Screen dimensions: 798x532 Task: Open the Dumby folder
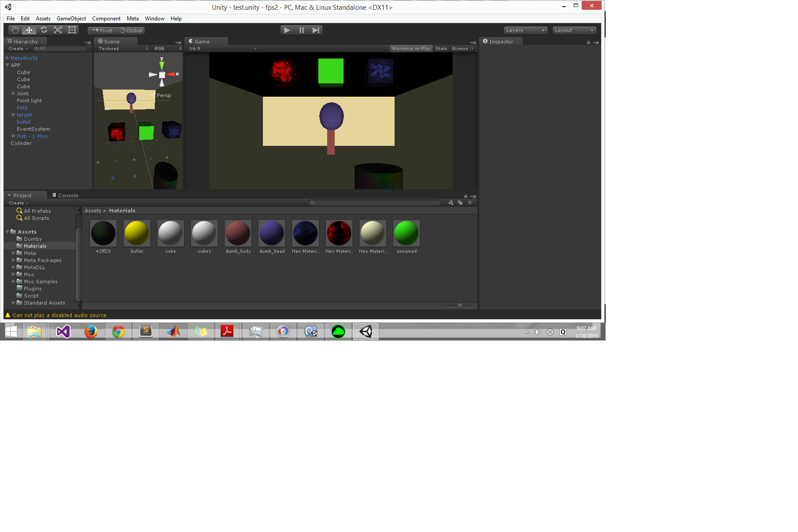[x=33, y=239]
